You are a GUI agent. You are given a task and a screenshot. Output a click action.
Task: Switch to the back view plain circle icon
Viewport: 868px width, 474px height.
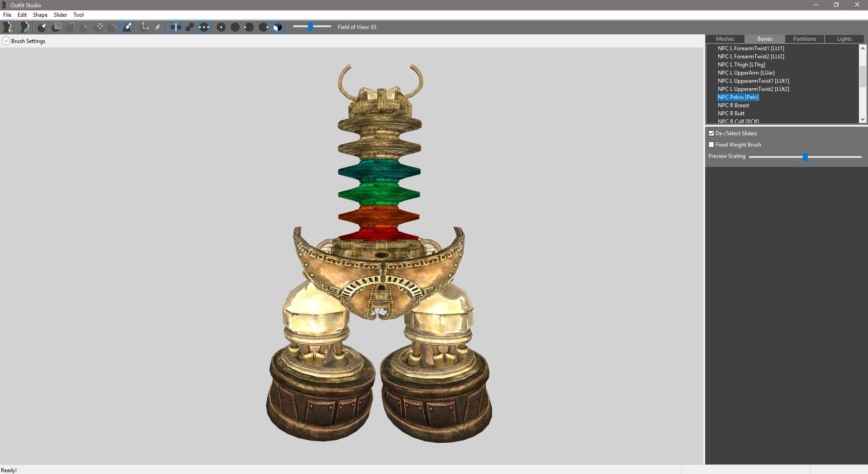235,27
